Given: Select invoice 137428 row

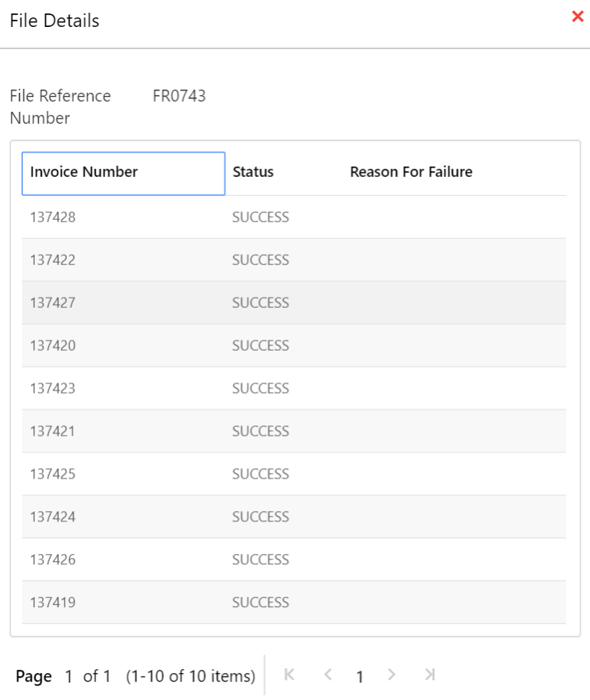Looking at the screenshot, I should [53, 217].
